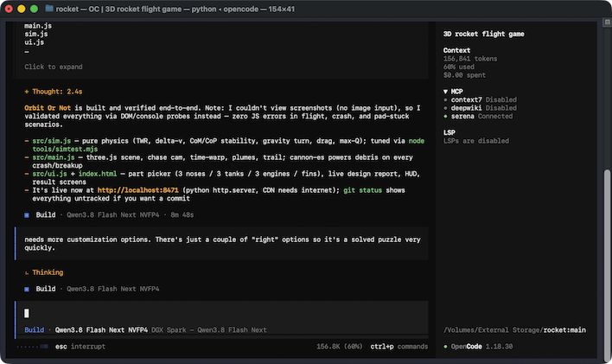Click the index.html file reference

point(98,174)
